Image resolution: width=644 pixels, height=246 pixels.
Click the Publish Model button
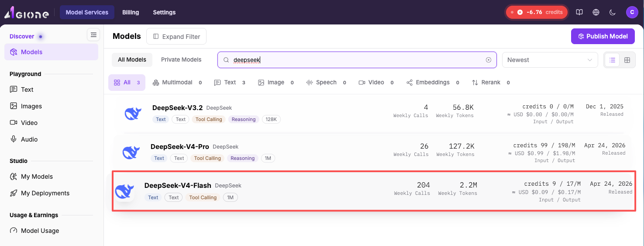[x=603, y=36]
